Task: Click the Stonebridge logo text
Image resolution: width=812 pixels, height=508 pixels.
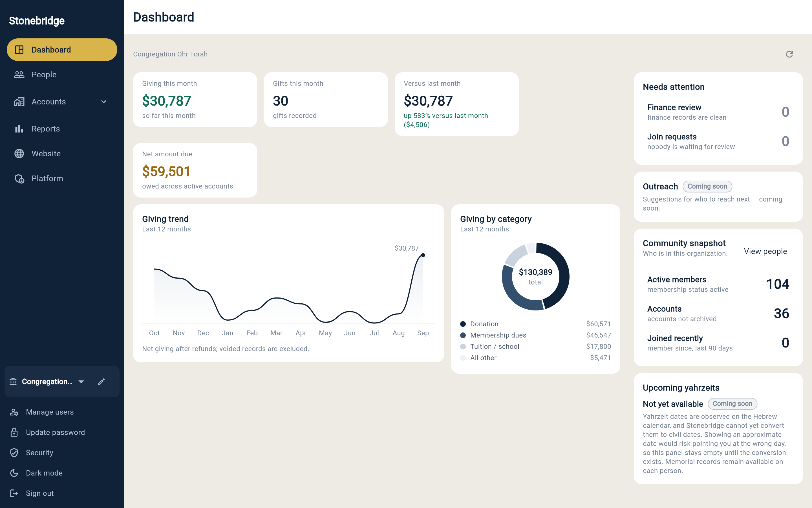Action: (x=37, y=21)
